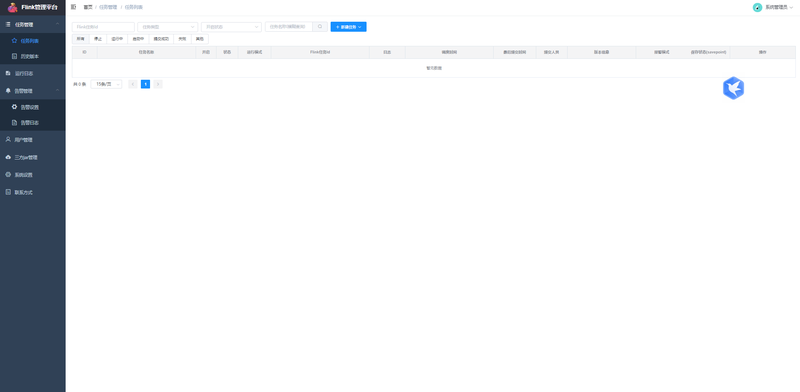Click the round user avatar icon
The image size is (800, 392).
[757, 7]
